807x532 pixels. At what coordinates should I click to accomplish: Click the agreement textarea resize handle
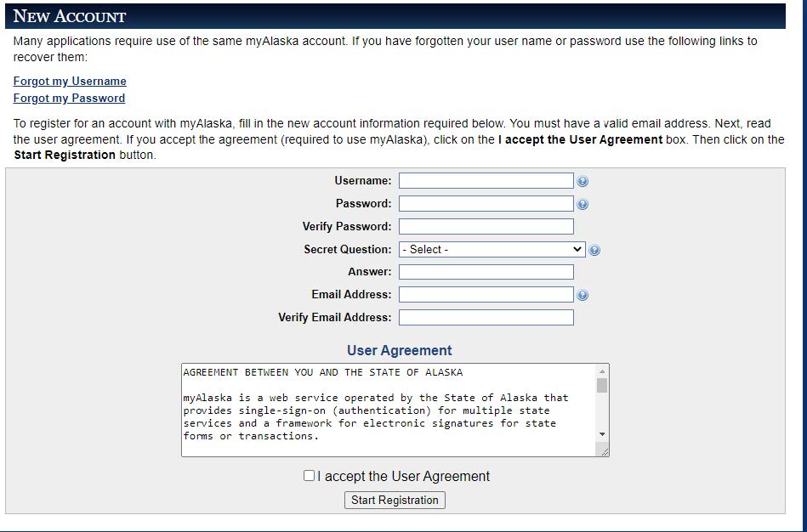pos(605,452)
